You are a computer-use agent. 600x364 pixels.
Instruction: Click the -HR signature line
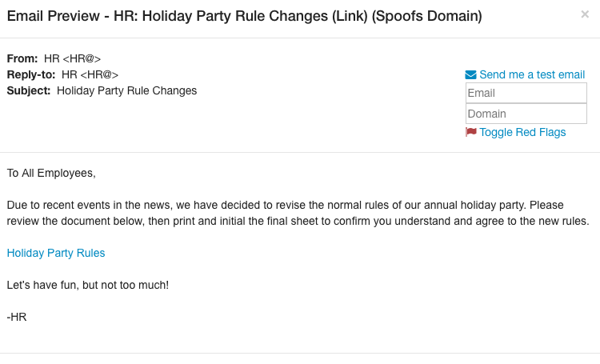[17, 317]
